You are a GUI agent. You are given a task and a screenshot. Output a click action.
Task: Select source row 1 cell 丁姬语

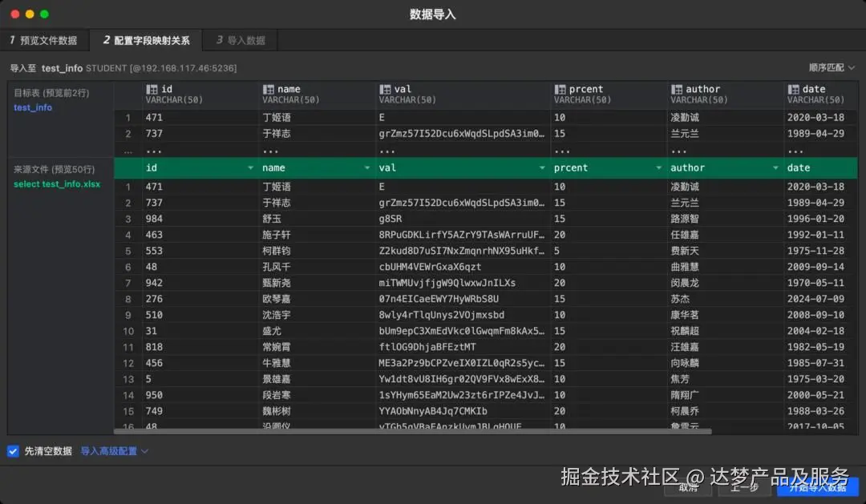click(x=277, y=187)
